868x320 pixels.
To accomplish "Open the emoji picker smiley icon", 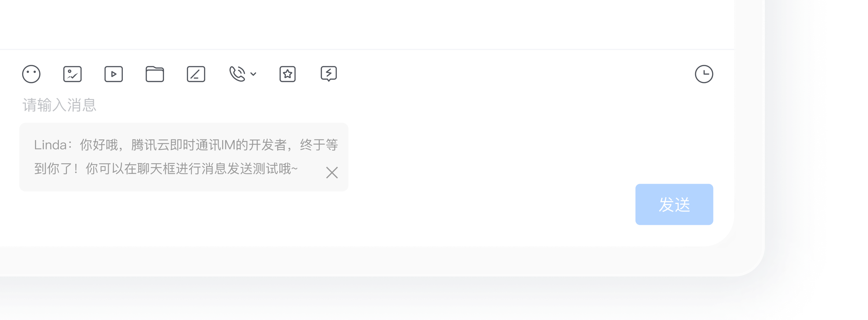I will 31,74.
